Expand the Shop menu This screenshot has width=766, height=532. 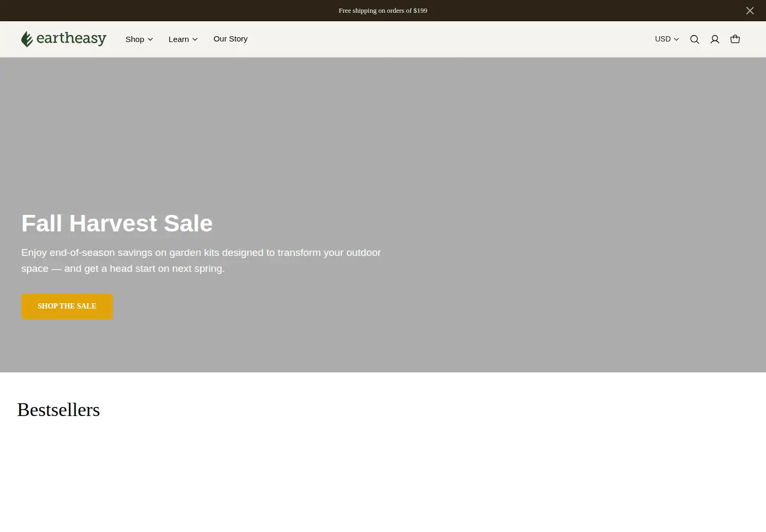(139, 39)
